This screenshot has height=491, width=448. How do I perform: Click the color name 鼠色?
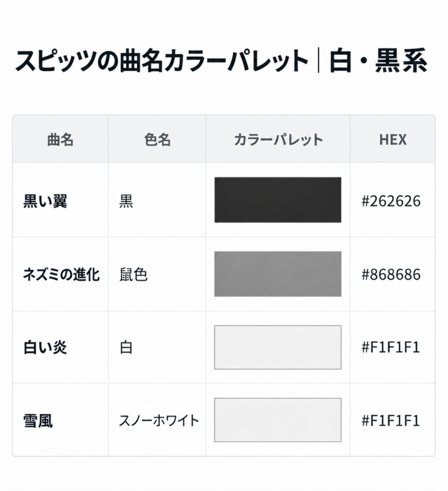133,274
